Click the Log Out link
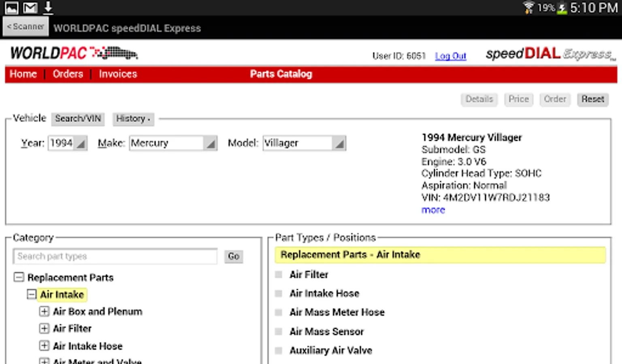 click(450, 56)
